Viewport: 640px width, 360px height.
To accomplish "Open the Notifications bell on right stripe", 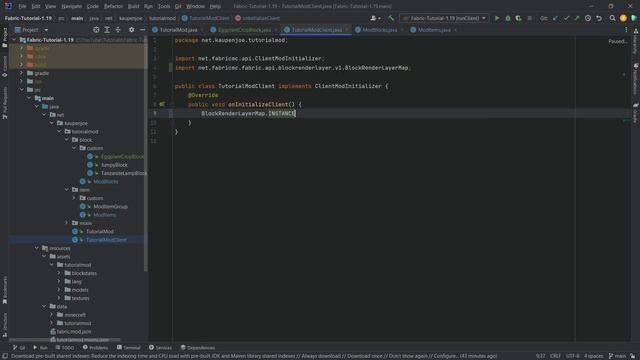I will pyautogui.click(x=636, y=78).
